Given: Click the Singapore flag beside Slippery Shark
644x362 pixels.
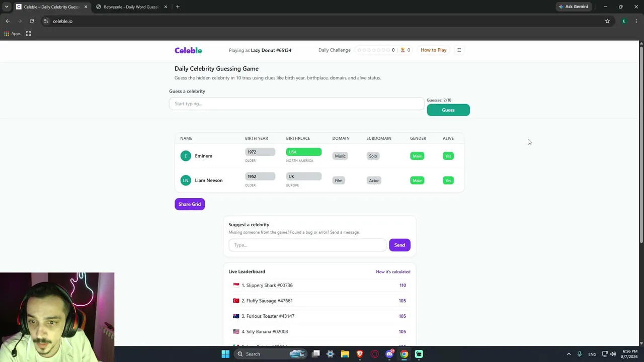Looking at the screenshot, I should pos(236,285).
